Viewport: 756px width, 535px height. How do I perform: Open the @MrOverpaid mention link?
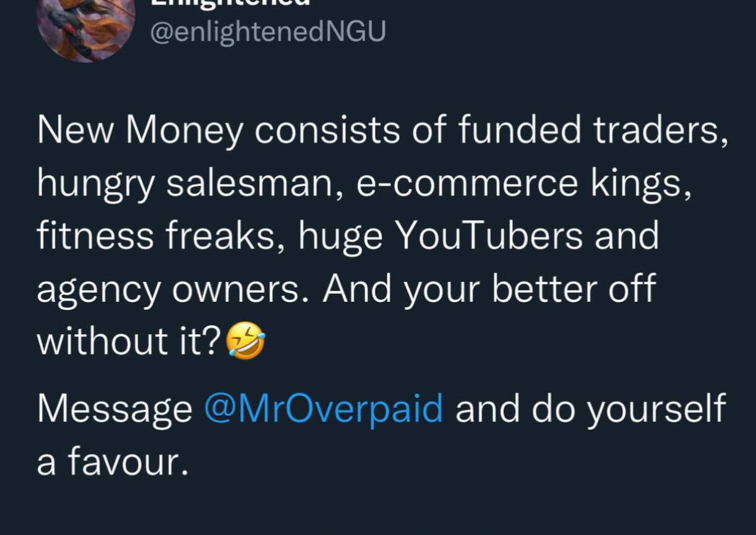(x=323, y=409)
